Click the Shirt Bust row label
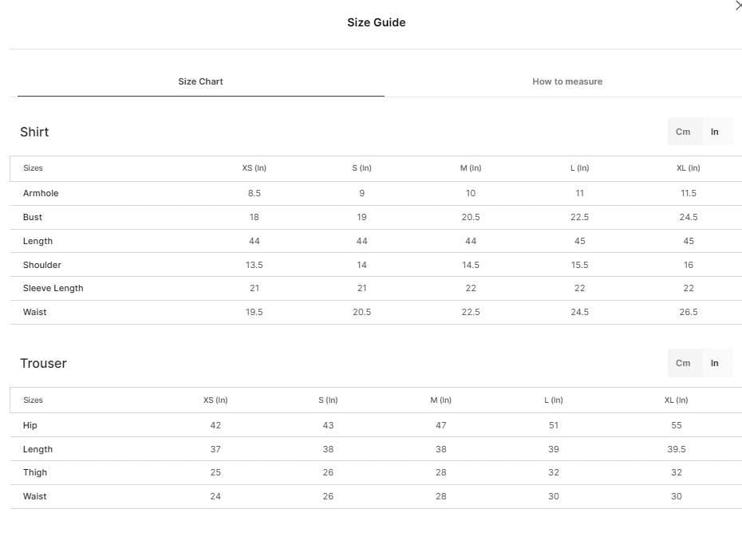 point(32,217)
